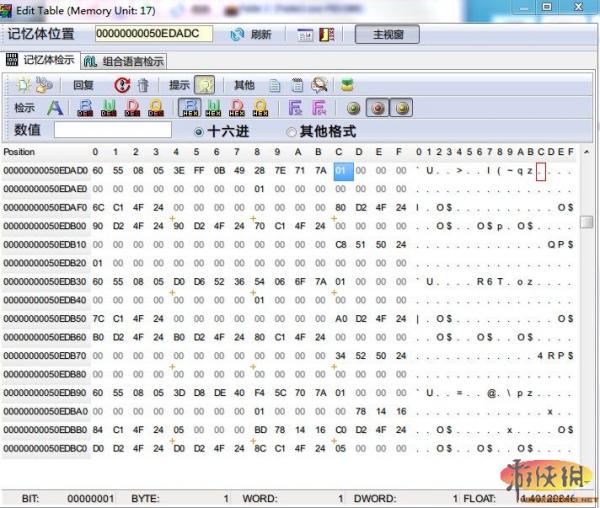Click the green ball button
The height and width of the screenshot is (508, 600).
coord(354,108)
